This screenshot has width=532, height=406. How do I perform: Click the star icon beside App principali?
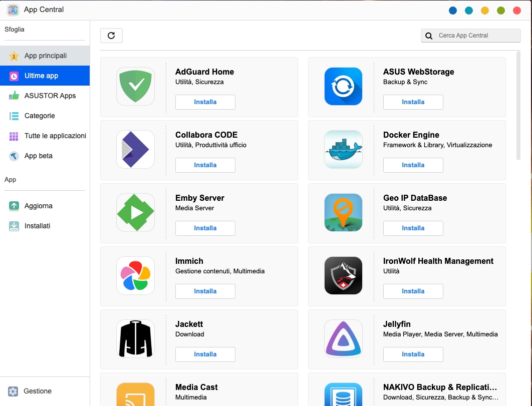(14, 56)
